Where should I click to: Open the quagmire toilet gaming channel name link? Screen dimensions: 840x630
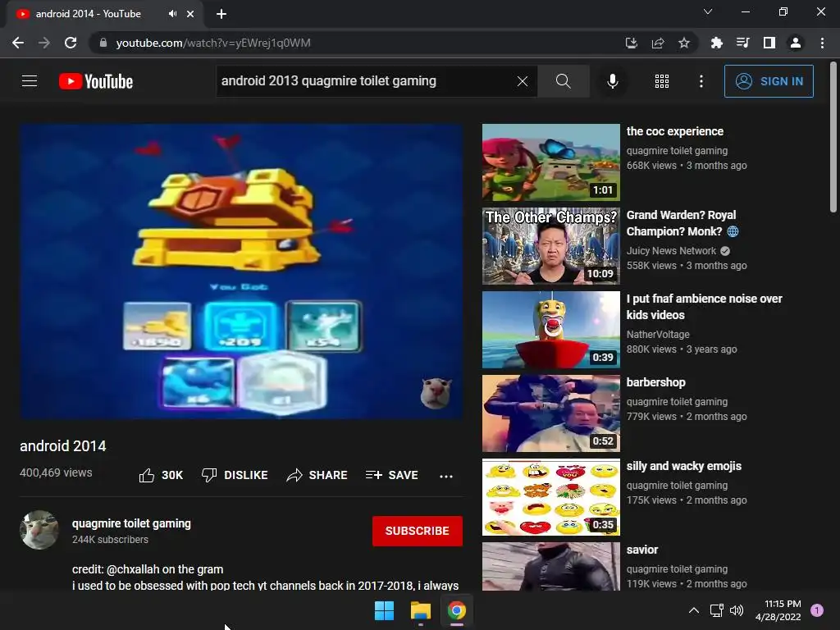131,523
